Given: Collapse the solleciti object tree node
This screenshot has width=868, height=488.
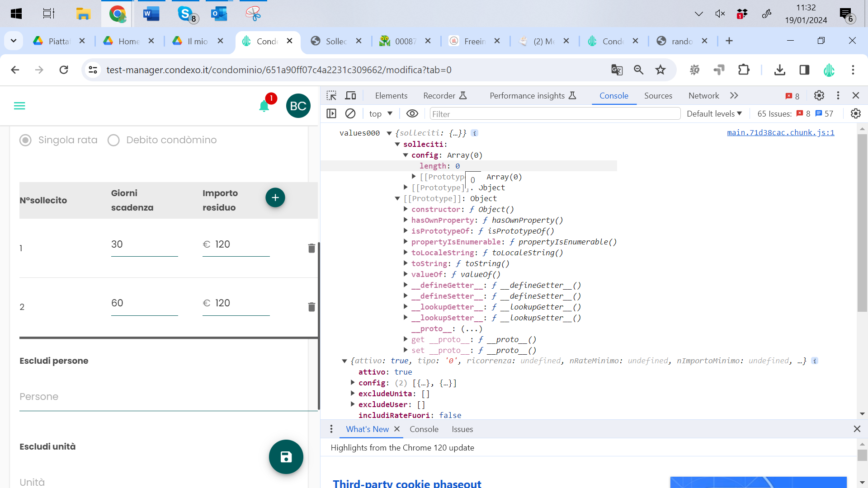Looking at the screenshot, I should [397, 144].
